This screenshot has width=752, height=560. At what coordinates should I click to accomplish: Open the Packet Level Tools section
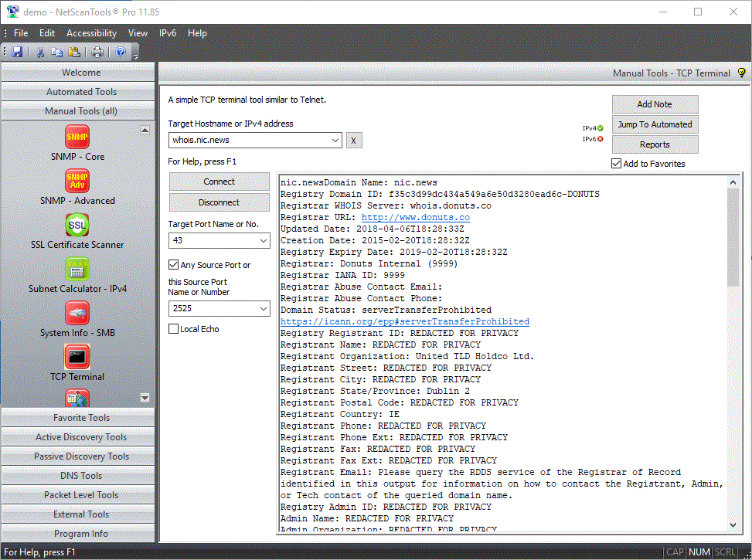click(78, 495)
